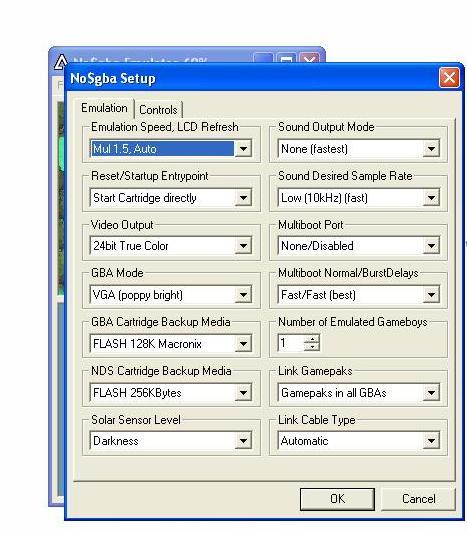This screenshot has width=467, height=535.
Task: Open Emulation Speed, LCD Refresh dropdown
Action: (243, 149)
